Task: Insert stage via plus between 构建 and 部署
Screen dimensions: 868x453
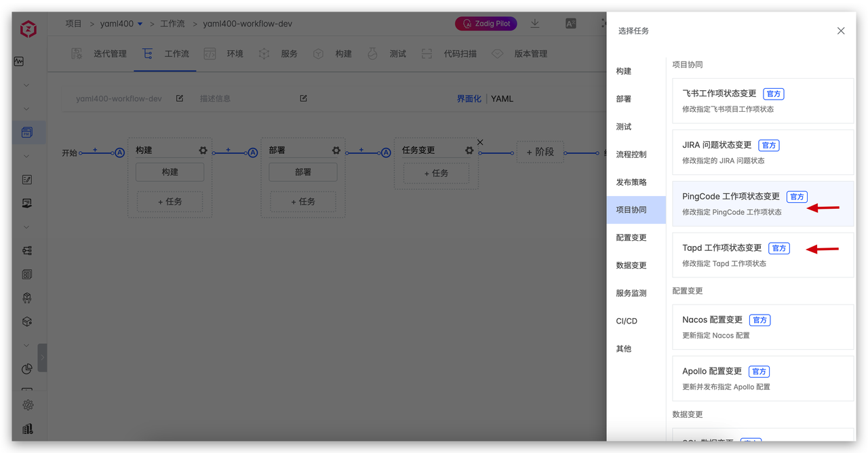Action: point(229,150)
